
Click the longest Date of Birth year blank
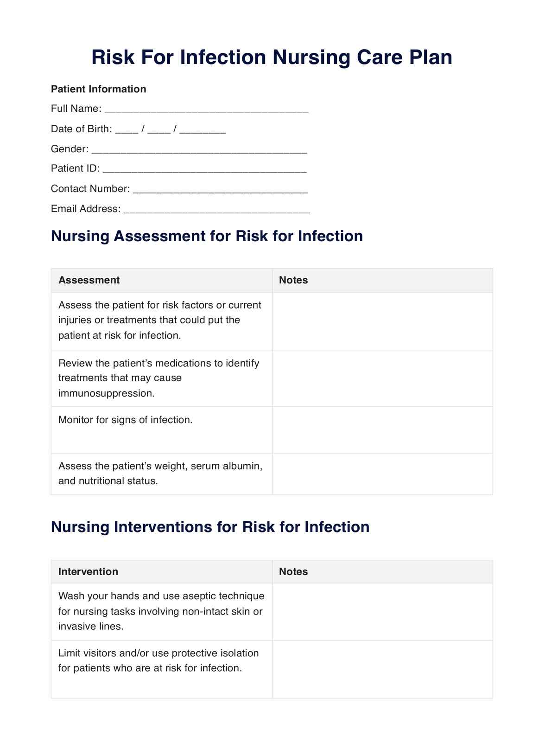tap(202, 130)
